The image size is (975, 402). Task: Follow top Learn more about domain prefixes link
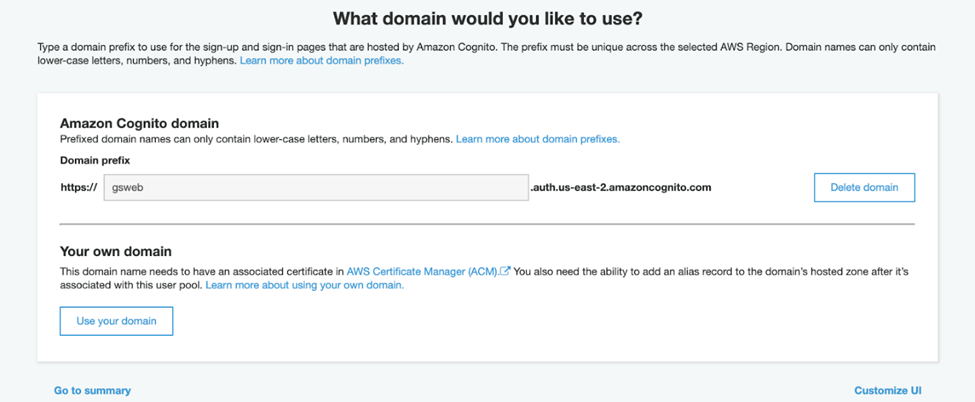click(x=321, y=61)
